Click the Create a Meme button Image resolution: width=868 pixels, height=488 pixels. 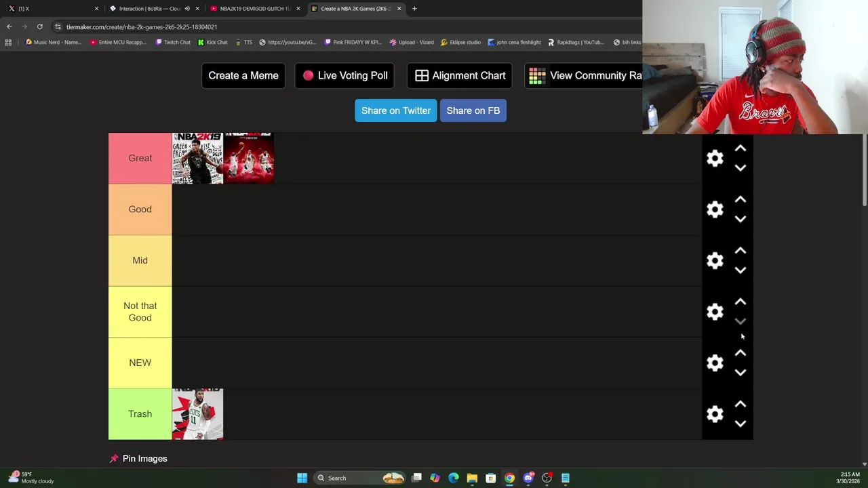tap(243, 75)
